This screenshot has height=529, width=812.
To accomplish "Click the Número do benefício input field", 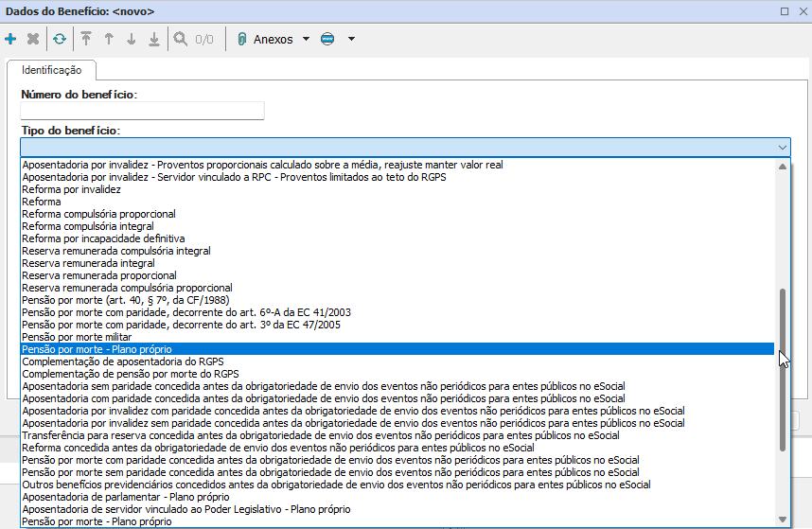I will [142, 111].
